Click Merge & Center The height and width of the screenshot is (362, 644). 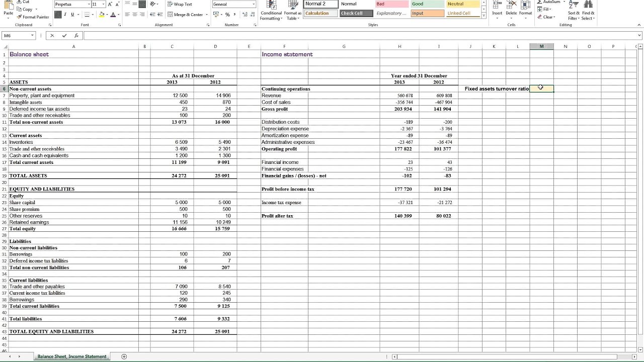pyautogui.click(x=185, y=15)
